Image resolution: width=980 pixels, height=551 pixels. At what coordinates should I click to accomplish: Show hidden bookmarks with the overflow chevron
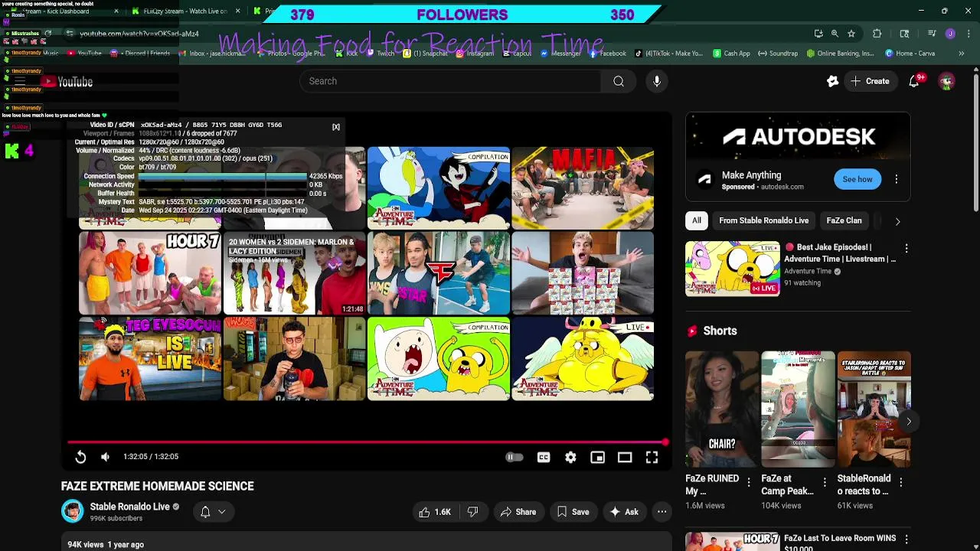coord(962,54)
